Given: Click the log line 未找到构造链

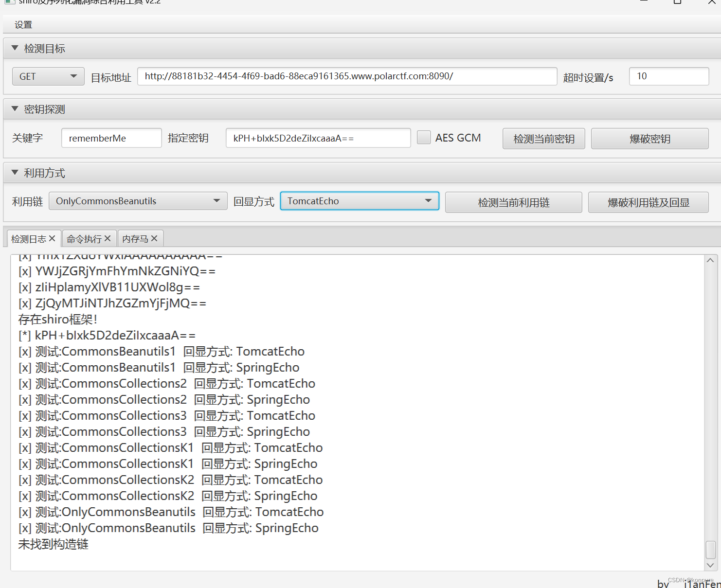Looking at the screenshot, I should [x=54, y=544].
